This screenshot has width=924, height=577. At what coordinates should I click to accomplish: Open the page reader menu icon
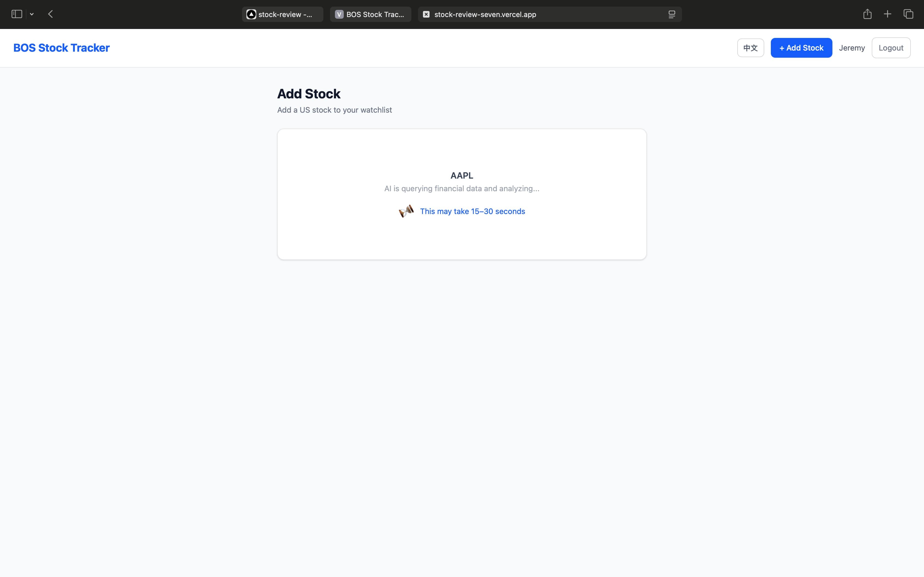(672, 15)
